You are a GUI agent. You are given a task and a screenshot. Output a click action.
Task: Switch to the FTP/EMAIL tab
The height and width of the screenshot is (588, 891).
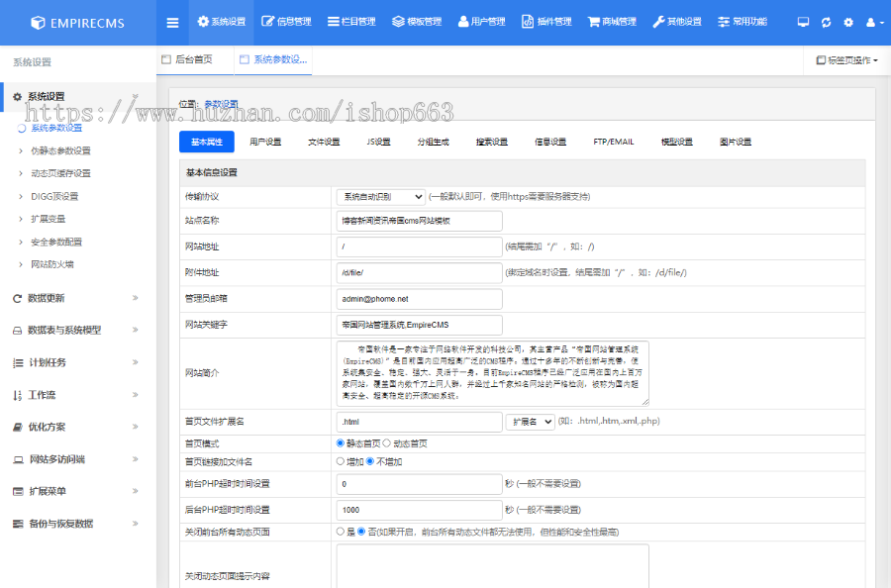614,142
